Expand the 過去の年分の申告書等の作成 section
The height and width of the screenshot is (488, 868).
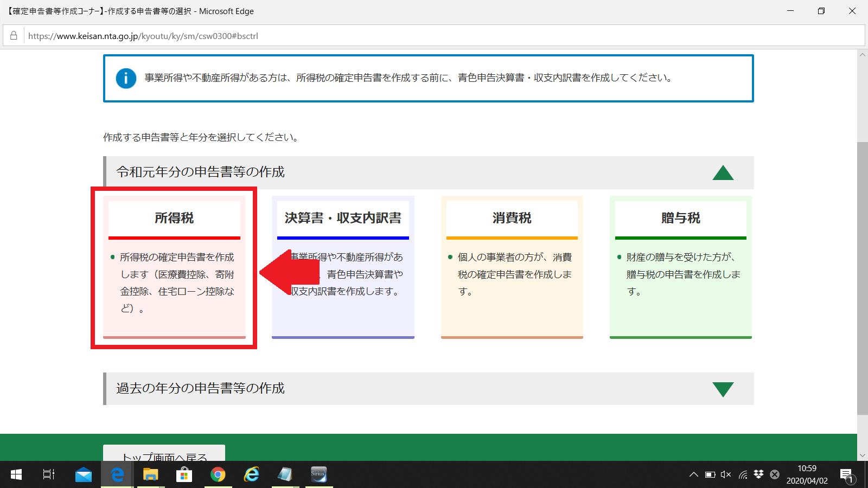pyautogui.click(x=724, y=388)
